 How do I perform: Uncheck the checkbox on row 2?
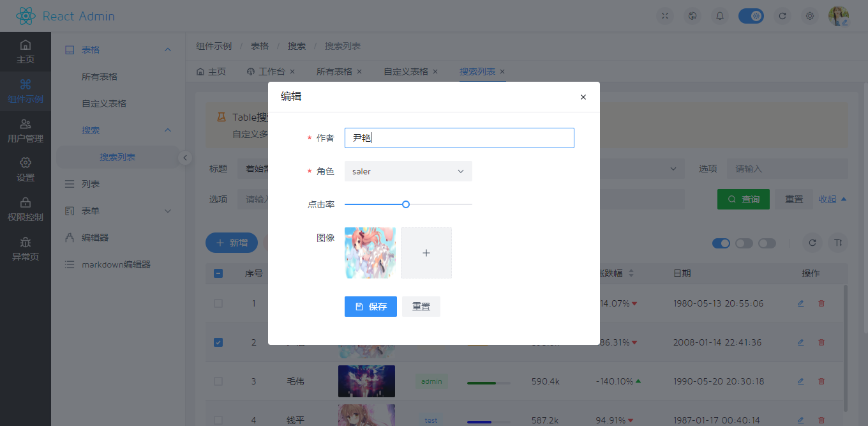click(218, 342)
